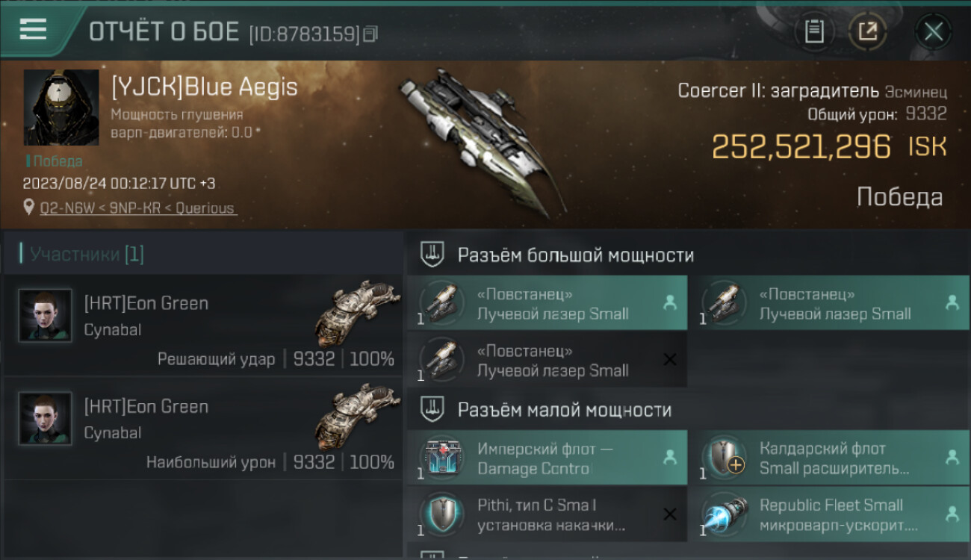Open Blue Aegis pilot portrait
Viewport: 971px width, 560px height.
61,108
